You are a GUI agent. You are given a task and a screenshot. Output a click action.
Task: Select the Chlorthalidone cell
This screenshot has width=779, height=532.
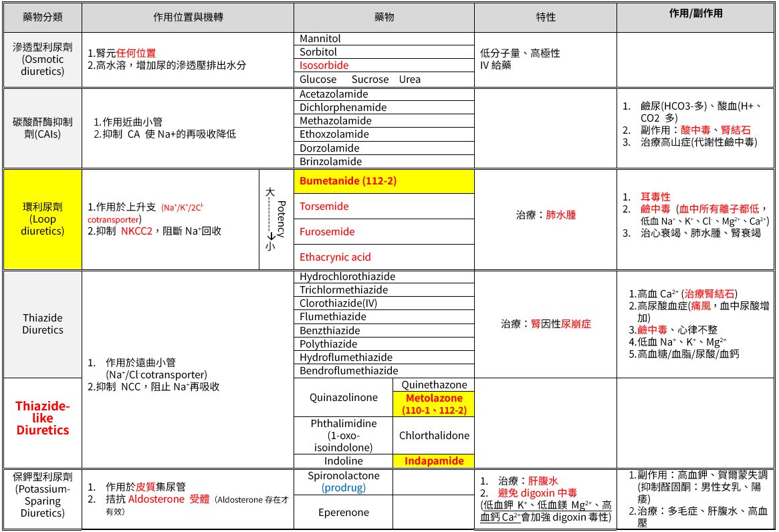[434, 436]
